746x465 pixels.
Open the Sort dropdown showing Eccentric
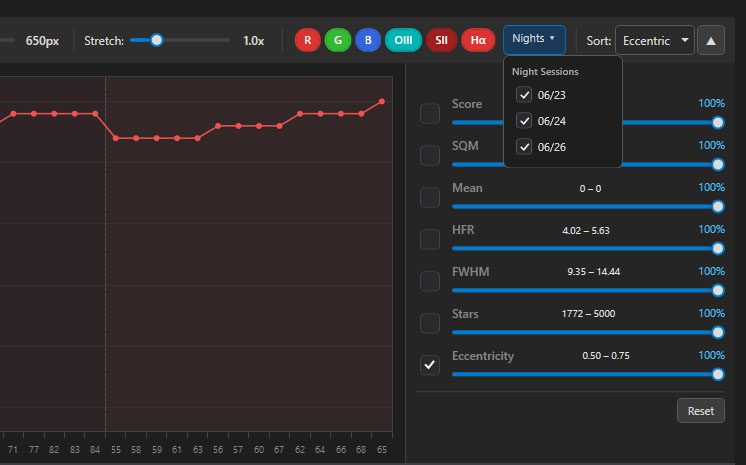point(655,40)
